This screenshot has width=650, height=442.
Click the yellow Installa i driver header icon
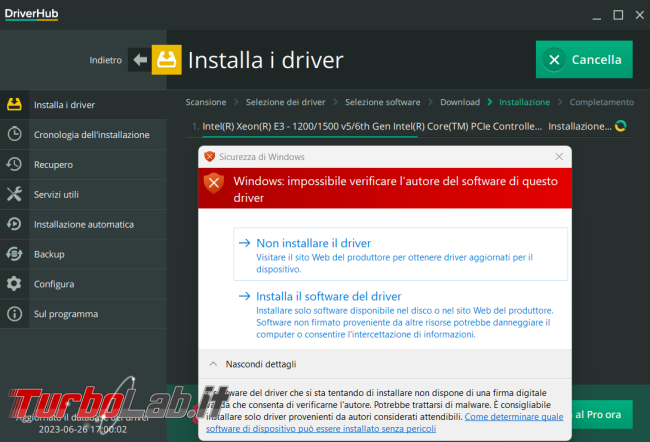coord(166,60)
